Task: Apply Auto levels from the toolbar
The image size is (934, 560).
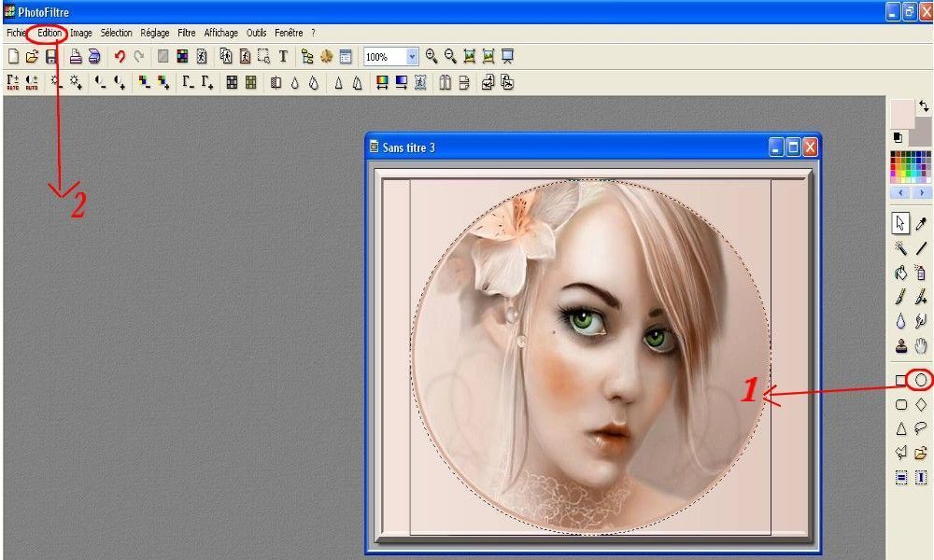Action: 12,82
